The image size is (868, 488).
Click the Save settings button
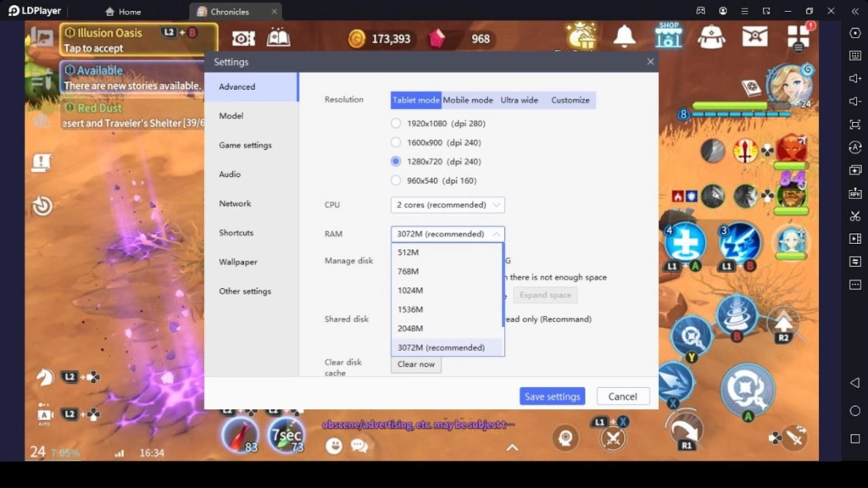[x=552, y=396]
